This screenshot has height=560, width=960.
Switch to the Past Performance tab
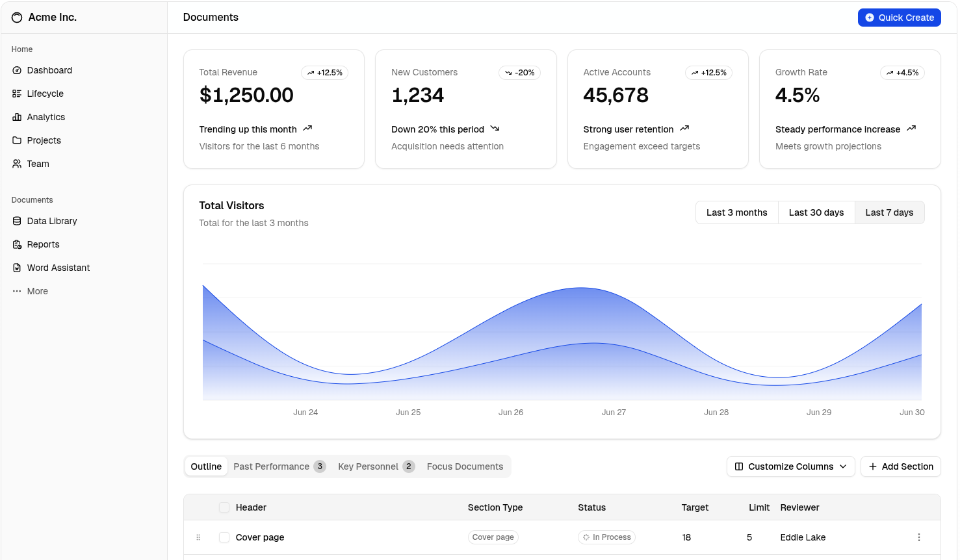pyautogui.click(x=271, y=466)
